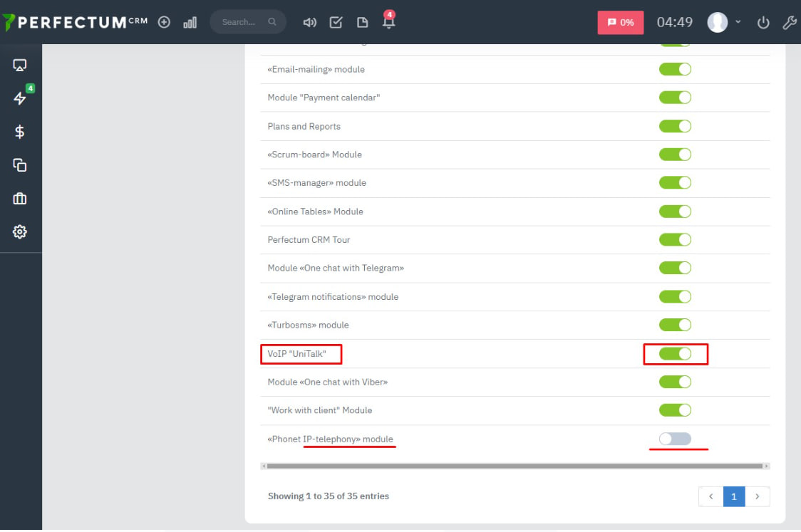Go to previous page arrow
Viewport: 801px width, 532px height.
click(710, 496)
